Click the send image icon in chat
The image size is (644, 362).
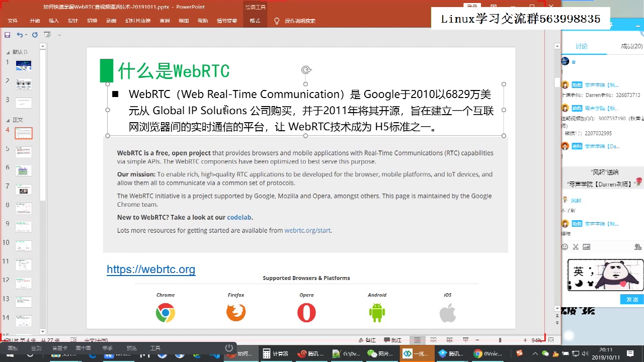click(587, 247)
